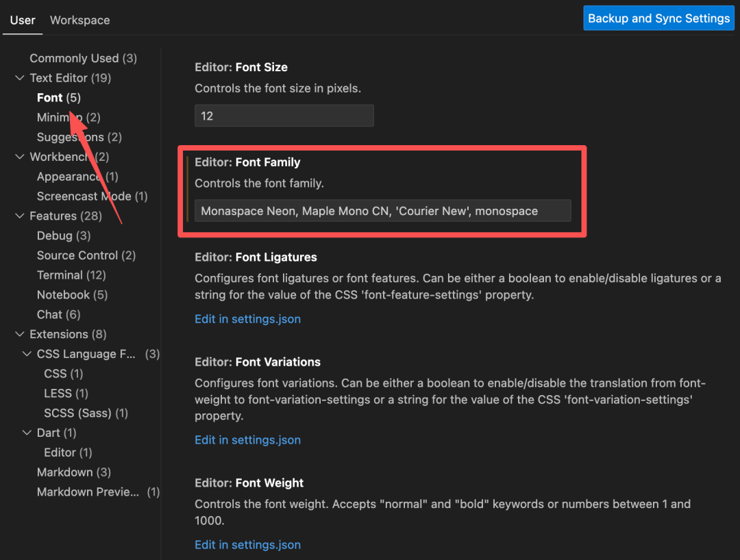Switch to the Workspace settings tab
This screenshot has width=740, height=560.
pos(79,21)
